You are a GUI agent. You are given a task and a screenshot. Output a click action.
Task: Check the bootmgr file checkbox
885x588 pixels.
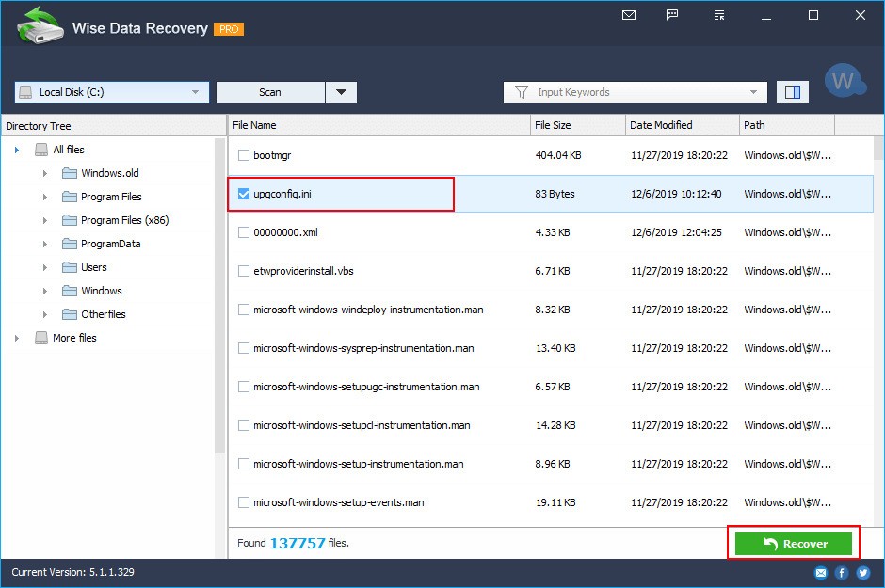pos(243,155)
